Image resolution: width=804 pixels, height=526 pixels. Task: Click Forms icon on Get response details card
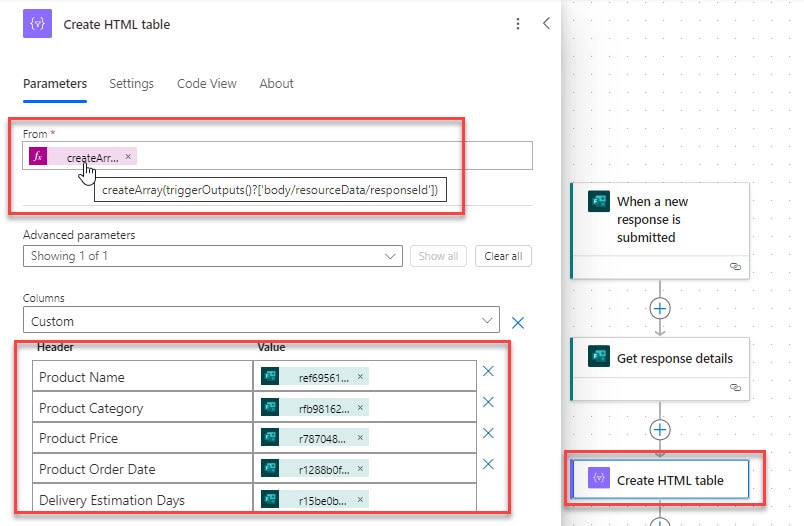pos(599,356)
